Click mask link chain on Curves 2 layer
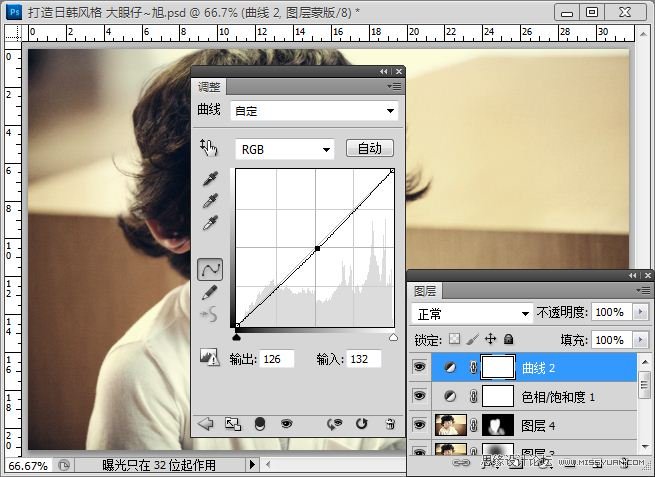This screenshot has width=655, height=477. point(473,368)
